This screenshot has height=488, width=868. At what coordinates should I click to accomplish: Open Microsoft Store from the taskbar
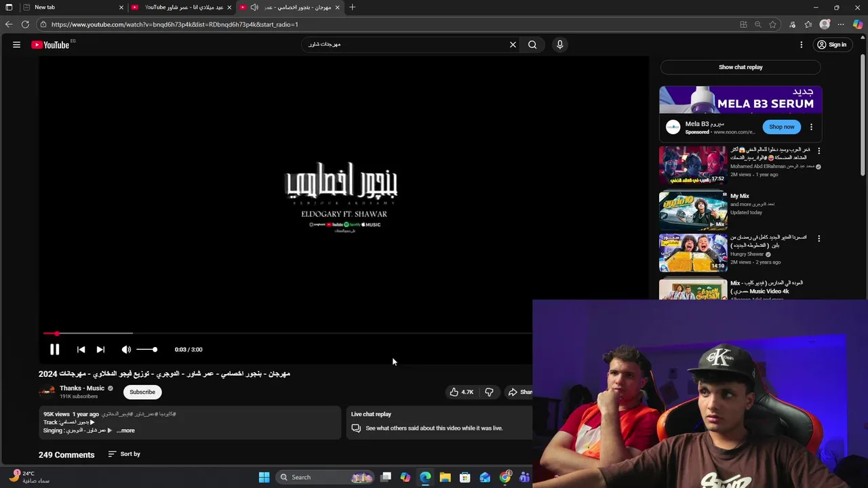pyautogui.click(x=465, y=477)
